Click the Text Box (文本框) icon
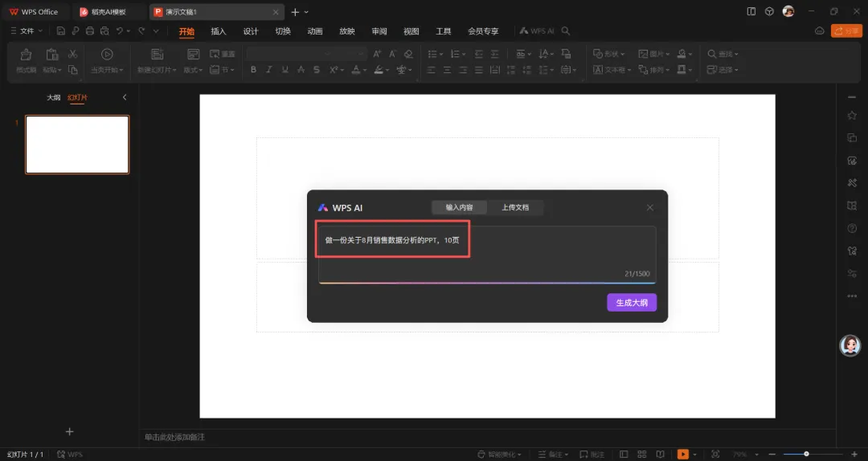The height and width of the screenshot is (461, 868). pyautogui.click(x=598, y=70)
